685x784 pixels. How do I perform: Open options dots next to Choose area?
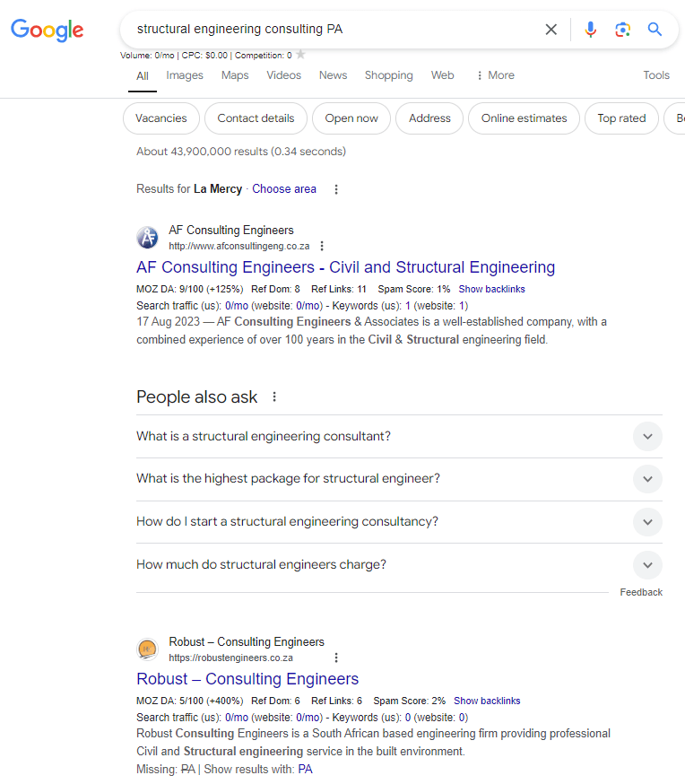pyautogui.click(x=336, y=189)
